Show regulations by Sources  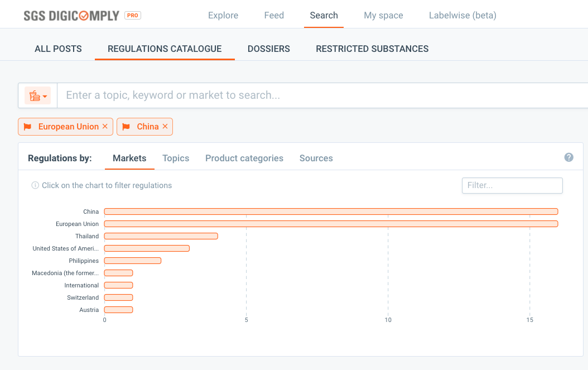(x=316, y=158)
